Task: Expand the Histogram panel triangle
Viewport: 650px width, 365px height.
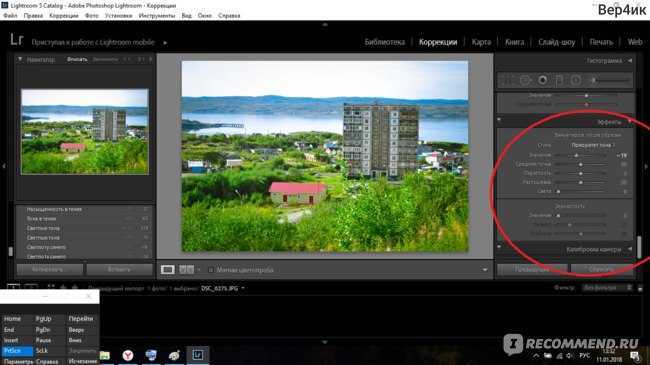Action: pyautogui.click(x=630, y=61)
